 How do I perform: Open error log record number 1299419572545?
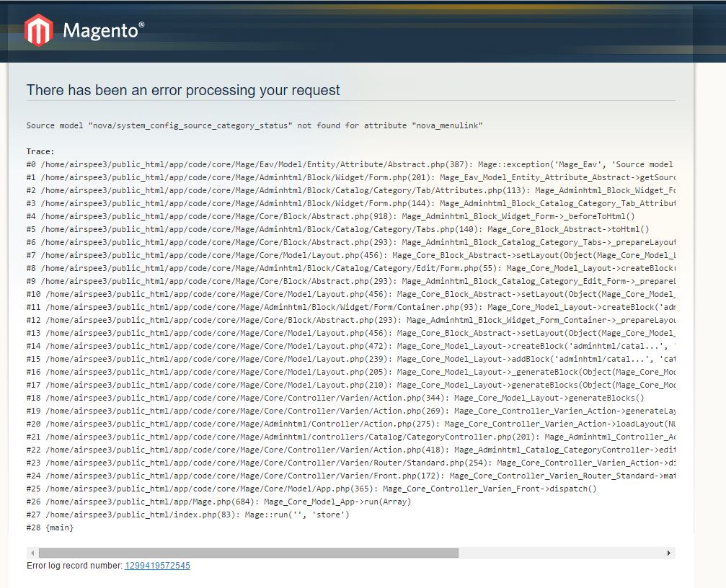tap(157, 566)
